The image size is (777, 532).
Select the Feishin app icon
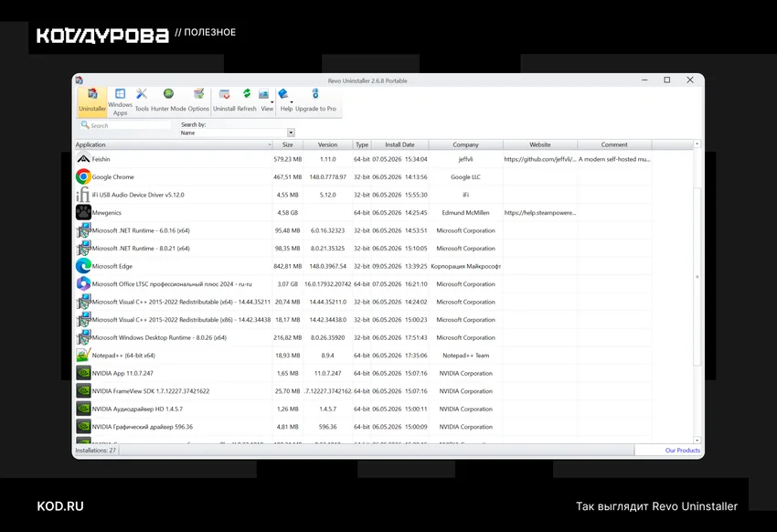click(83, 159)
